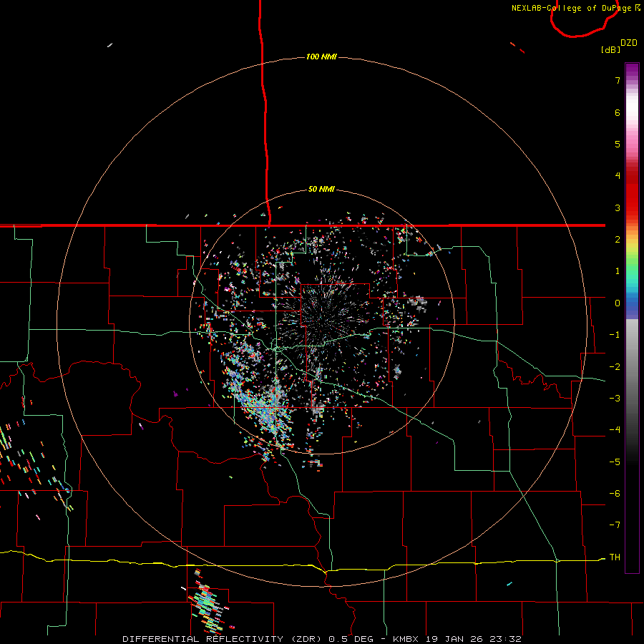Click the 0.5 DEG elevation text
644x644 pixels.
[x=351, y=639]
